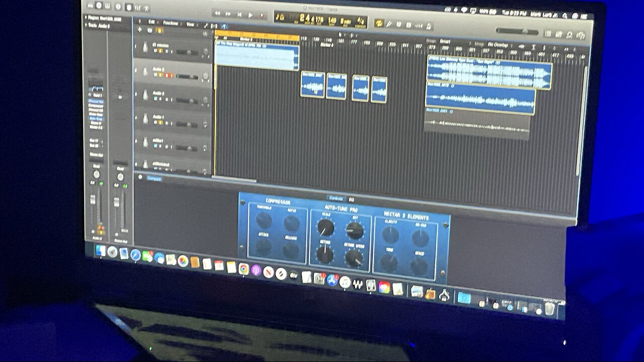Click the Auto-Tune Pro Scale knob
Image resolution: width=644 pixels, height=362 pixels.
click(326, 227)
